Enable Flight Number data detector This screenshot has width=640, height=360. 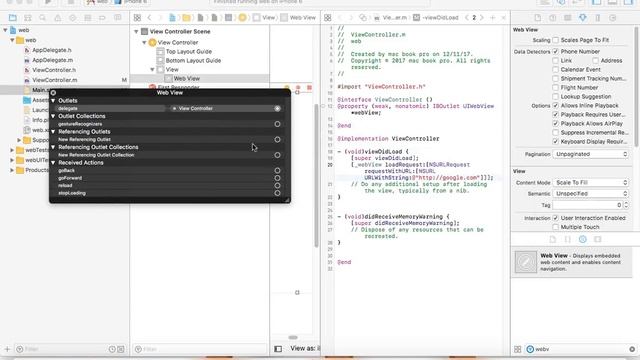click(556, 87)
